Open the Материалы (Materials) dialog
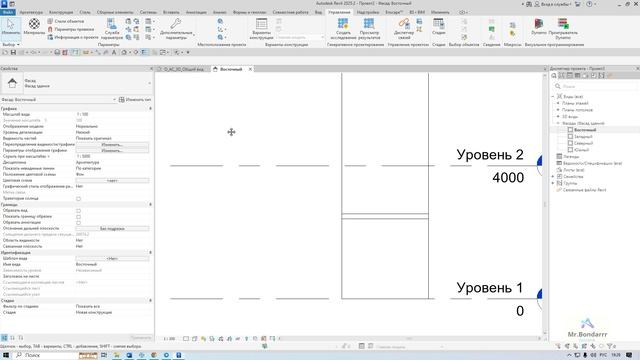The image size is (640, 360). tap(34, 27)
